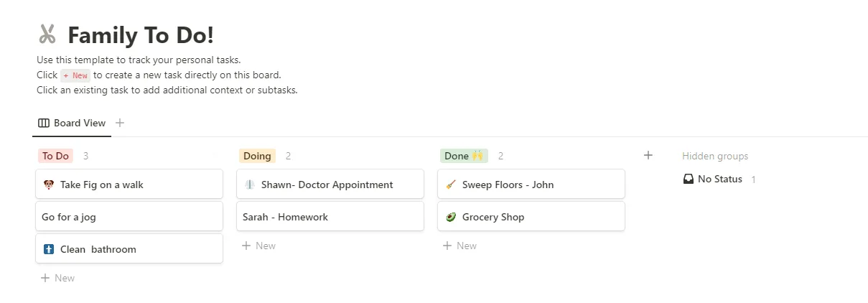Add new task under To Do

57,278
